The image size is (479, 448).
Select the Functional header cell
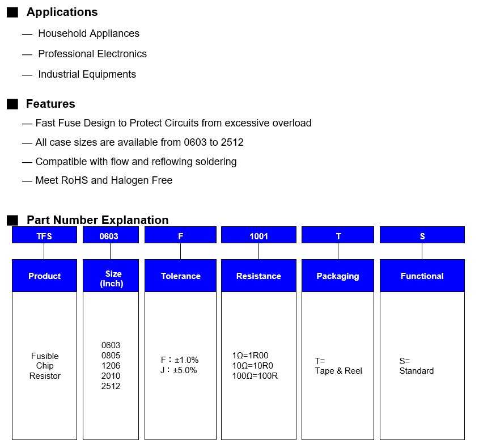[x=422, y=276]
